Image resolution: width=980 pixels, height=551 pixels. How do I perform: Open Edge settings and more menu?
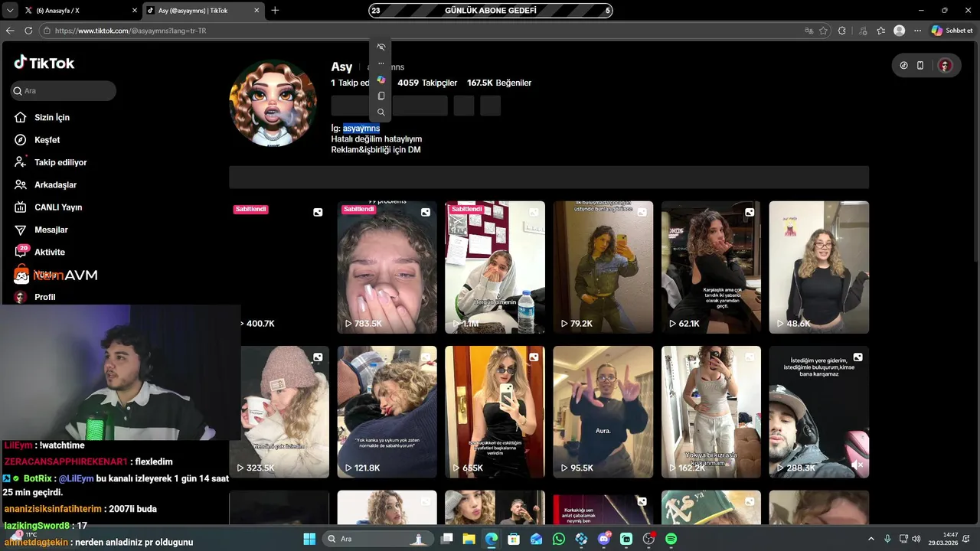[917, 31]
